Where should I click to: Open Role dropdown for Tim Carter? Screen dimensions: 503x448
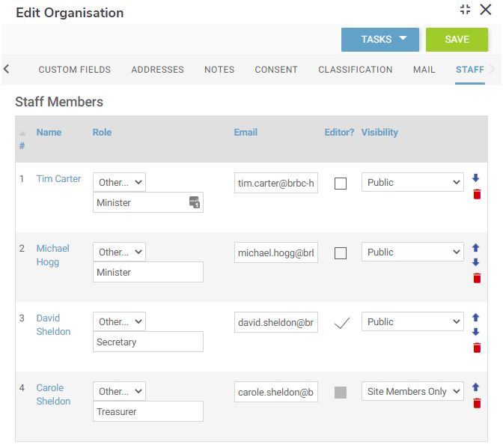click(119, 183)
